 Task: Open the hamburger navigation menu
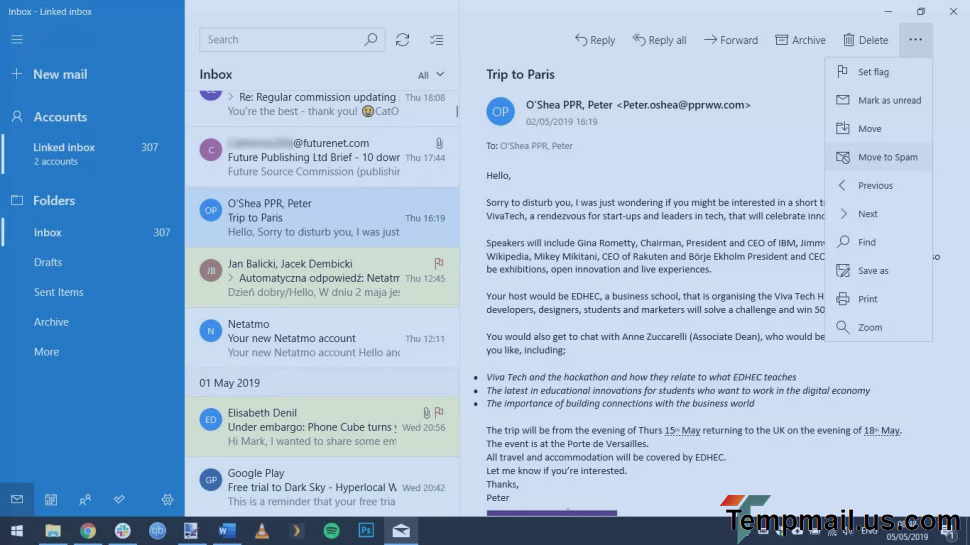pos(17,40)
